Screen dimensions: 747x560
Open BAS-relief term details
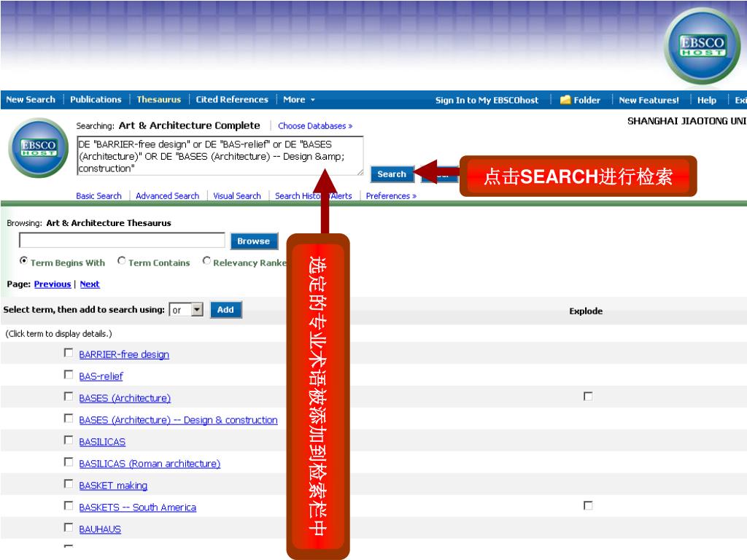click(101, 377)
